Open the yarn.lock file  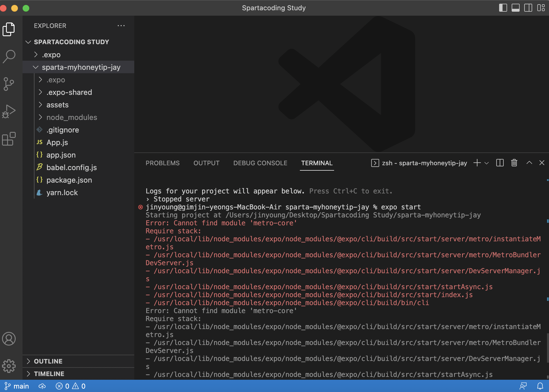click(x=78, y=192)
